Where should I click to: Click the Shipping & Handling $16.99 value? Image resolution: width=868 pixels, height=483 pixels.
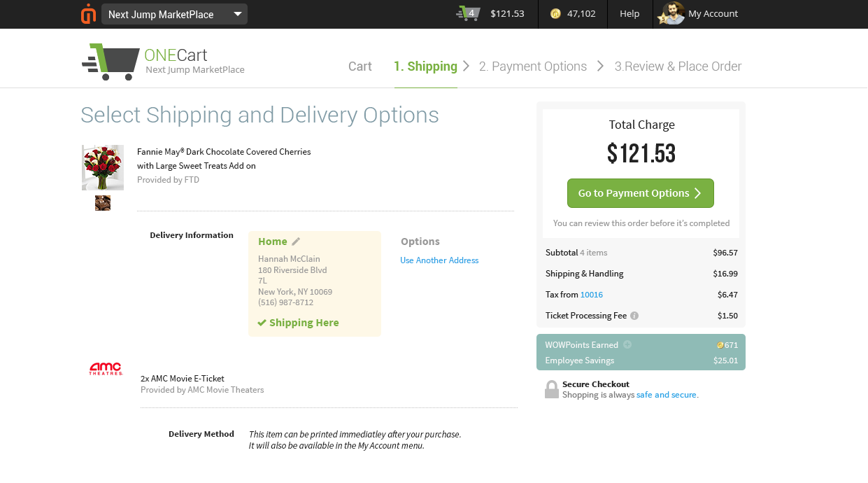725,274
